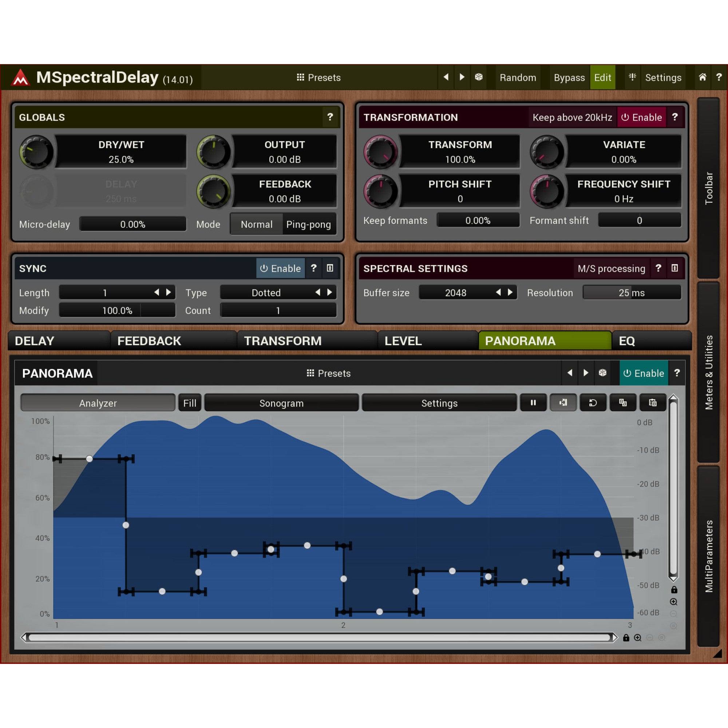This screenshot has width=728, height=728.
Task: Click next arrow on Buffer size 2048
Action: pos(510,292)
